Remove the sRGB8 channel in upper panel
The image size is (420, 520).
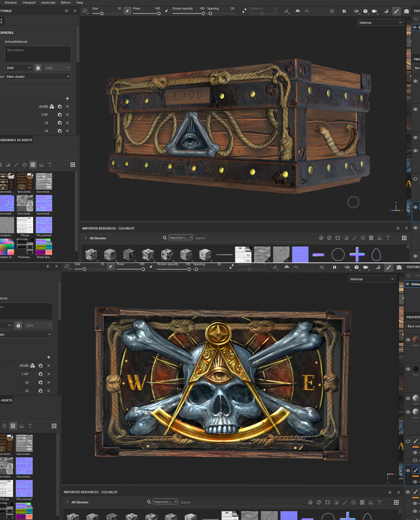pos(68,107)
